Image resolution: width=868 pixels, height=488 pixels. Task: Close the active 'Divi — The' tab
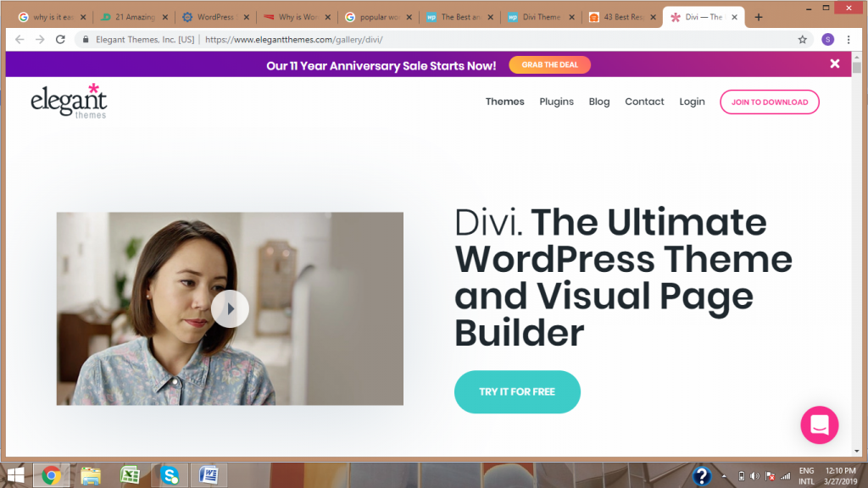pyautogui.click(x=735, y=17)
